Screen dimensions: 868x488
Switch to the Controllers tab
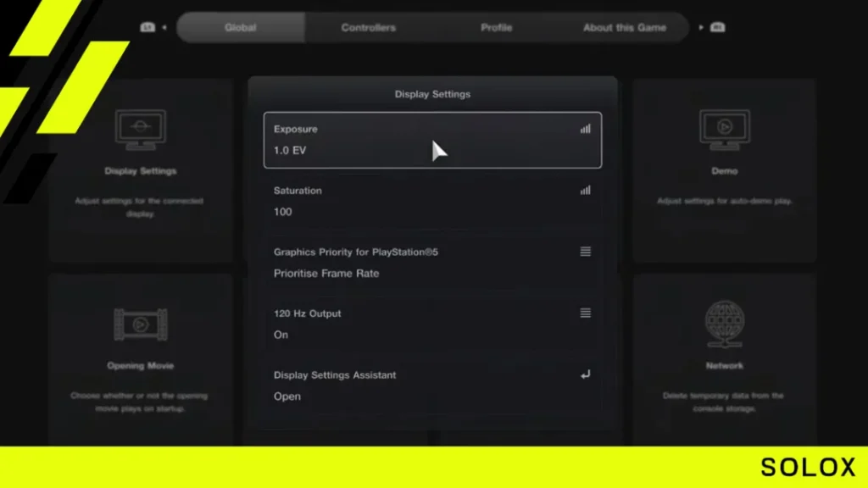tap(368, 27)
